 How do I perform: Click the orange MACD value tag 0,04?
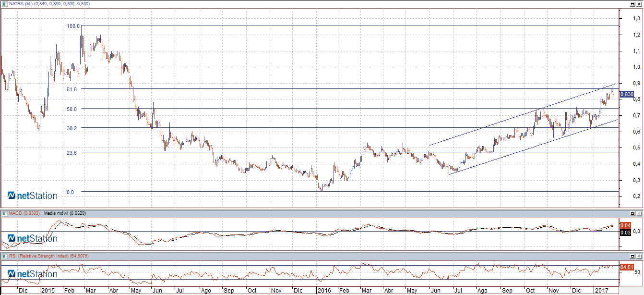[x=625, y=225]
